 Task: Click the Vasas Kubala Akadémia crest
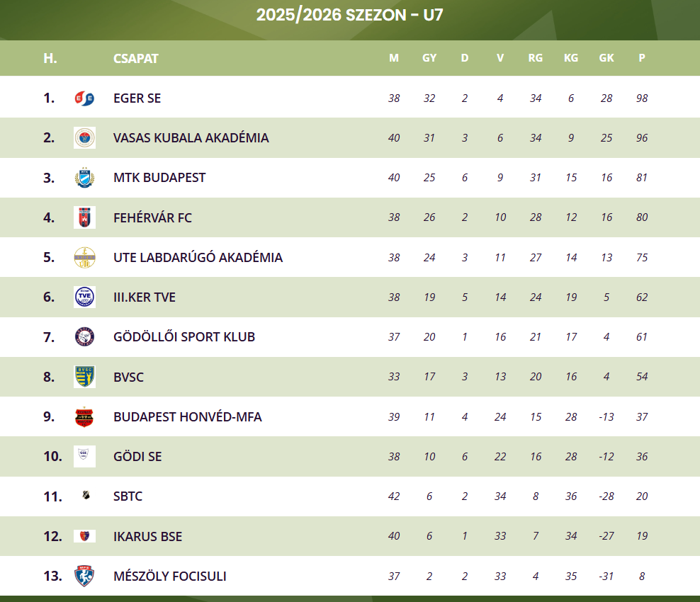coord(84,137)
